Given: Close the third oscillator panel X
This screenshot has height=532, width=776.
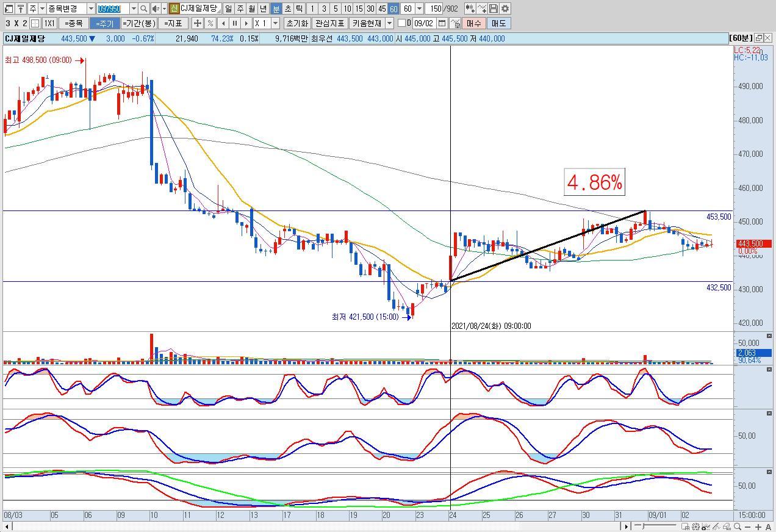Looking at the screenshot, I should (x=769, y=472).
